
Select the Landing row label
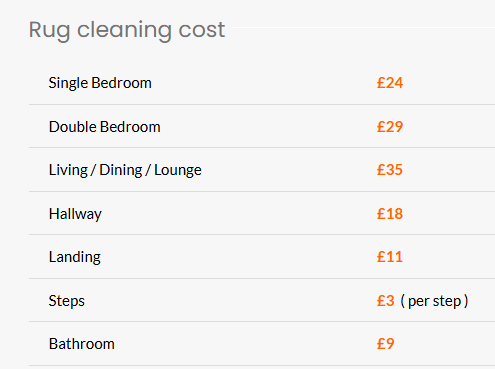pos(75,257)
